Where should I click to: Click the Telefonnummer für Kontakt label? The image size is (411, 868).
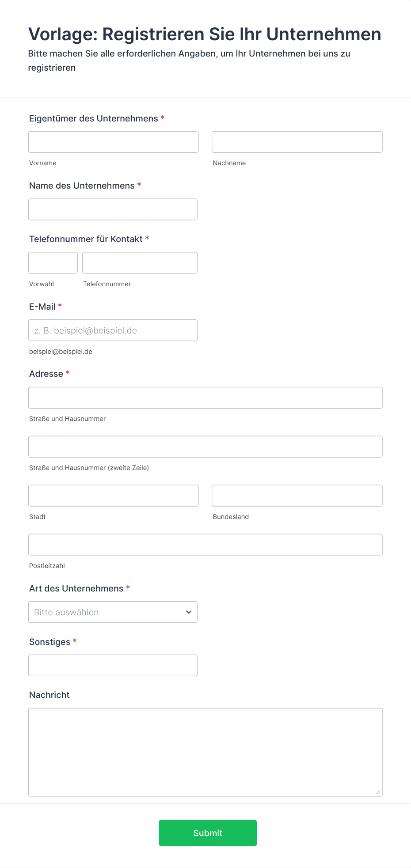86,239
